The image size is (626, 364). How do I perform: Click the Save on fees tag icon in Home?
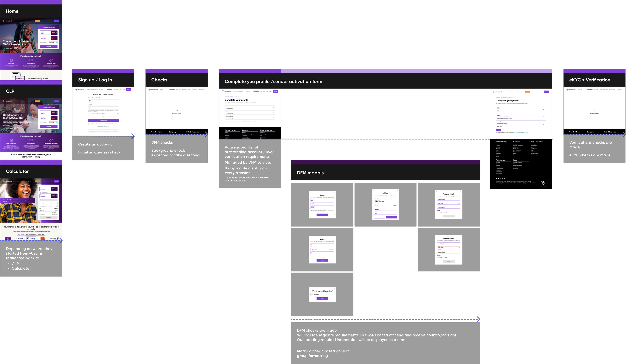click(51, 60)
